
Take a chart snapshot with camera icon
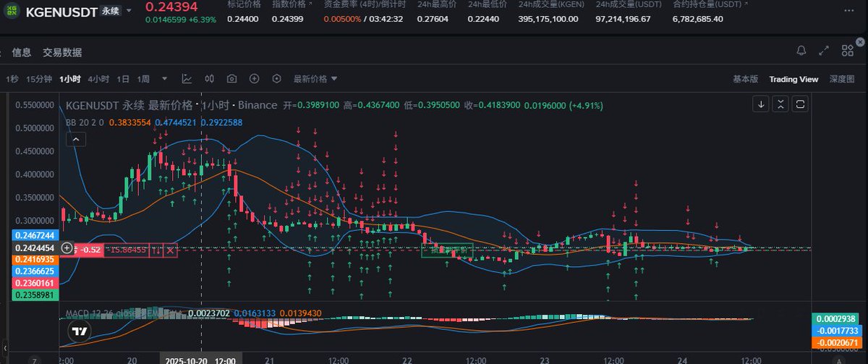pyautogui.click(x=232, y=79)
